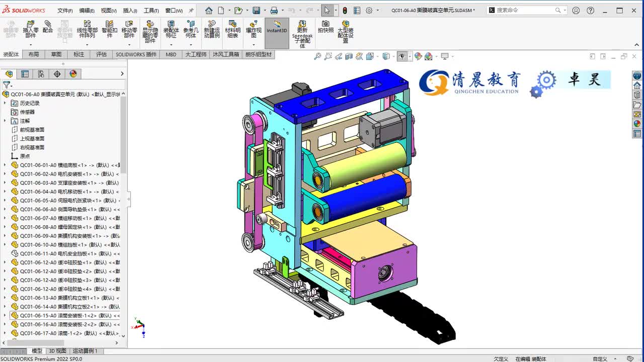Screen dimensions: 644x362
Task: Open the 视图(V) menu
Action: 109,10
